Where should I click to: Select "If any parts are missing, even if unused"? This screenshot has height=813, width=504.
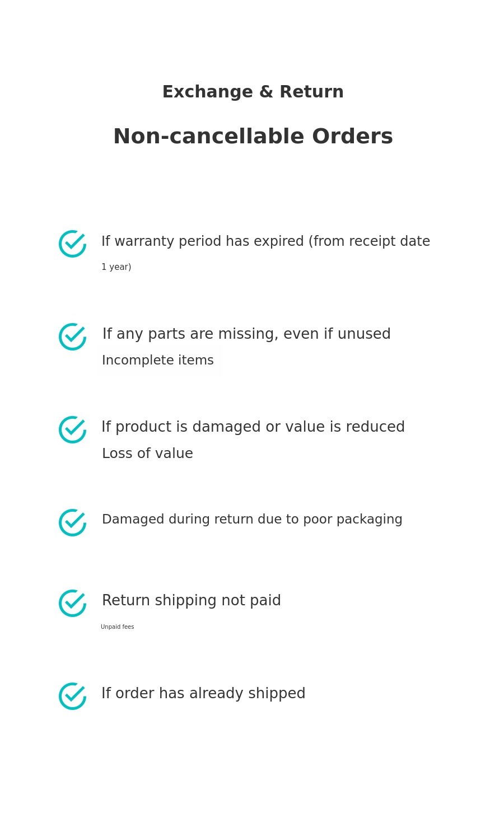246,334
